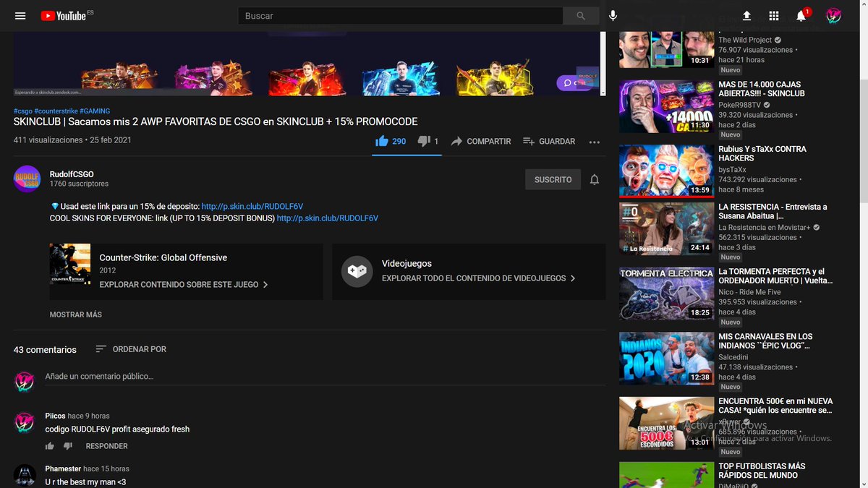Dislike Piicos's comment
Screen dimensions: 868x488
click(68, 446)
